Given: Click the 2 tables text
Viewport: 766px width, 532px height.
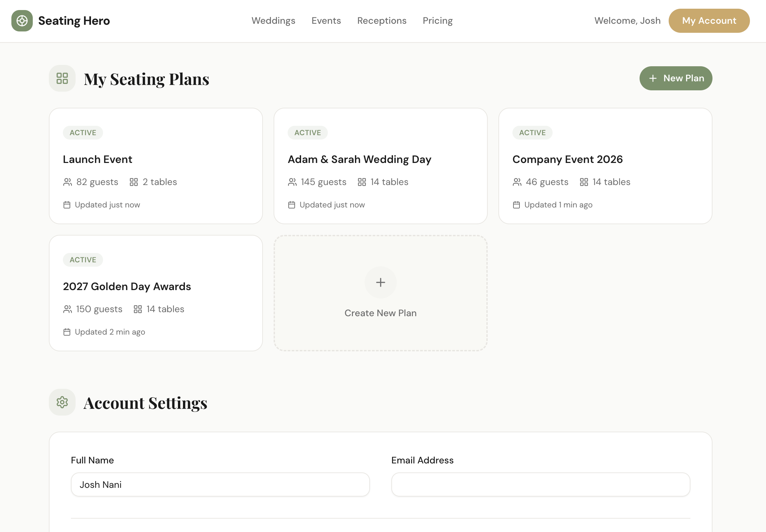Looking at the screenshot, I should click(160, 182).
